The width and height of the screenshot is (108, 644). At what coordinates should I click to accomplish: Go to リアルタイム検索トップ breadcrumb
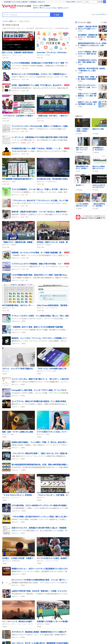9,21
